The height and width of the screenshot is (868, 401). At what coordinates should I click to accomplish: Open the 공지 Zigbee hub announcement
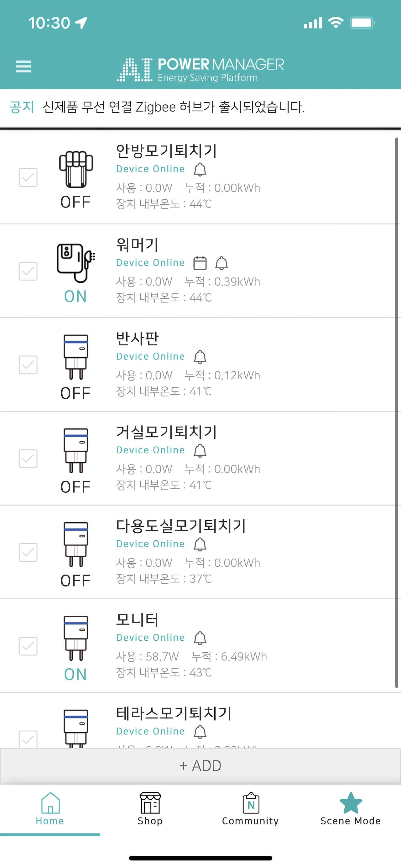coord(173,108)
